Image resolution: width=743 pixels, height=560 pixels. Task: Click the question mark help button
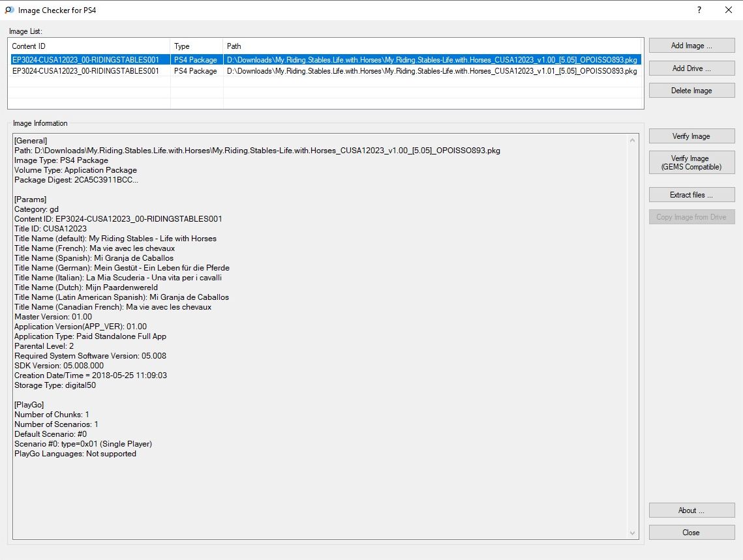699,10
